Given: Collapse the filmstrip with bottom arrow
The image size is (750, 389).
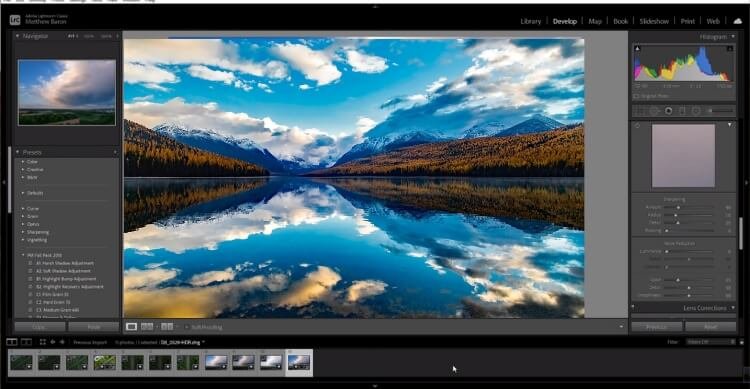Looking at the screenshot, I should click(375, 386).
